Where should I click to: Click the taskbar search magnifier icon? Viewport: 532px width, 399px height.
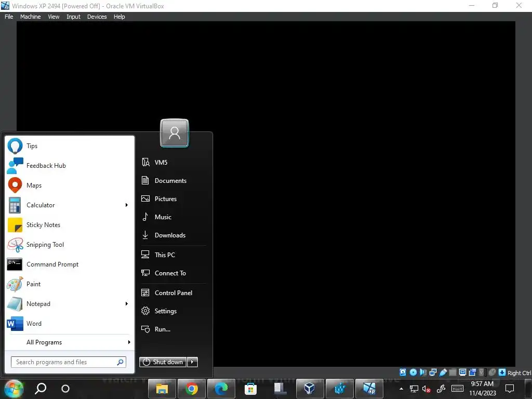pyautogui.click(x=41, y=389)
